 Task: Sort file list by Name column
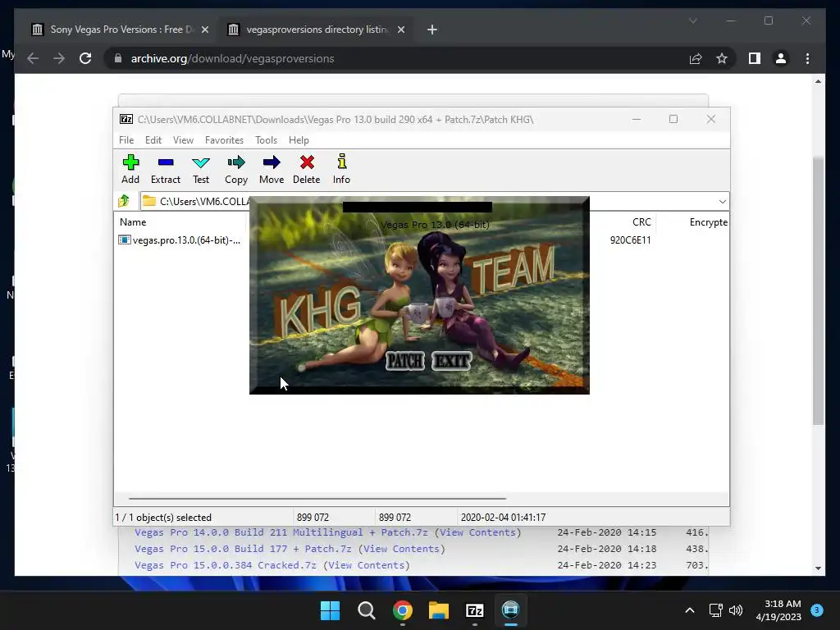click(x=133, y=221)
